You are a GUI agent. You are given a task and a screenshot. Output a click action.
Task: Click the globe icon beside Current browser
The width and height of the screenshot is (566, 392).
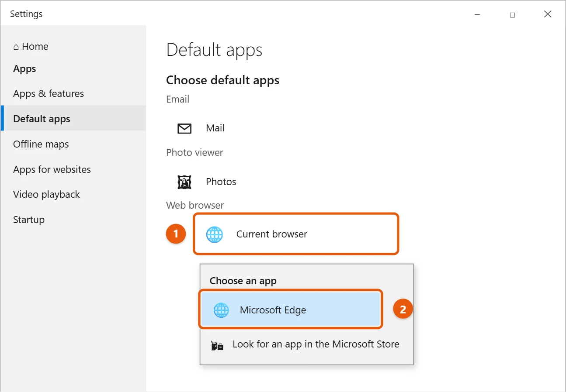(214, 234)
